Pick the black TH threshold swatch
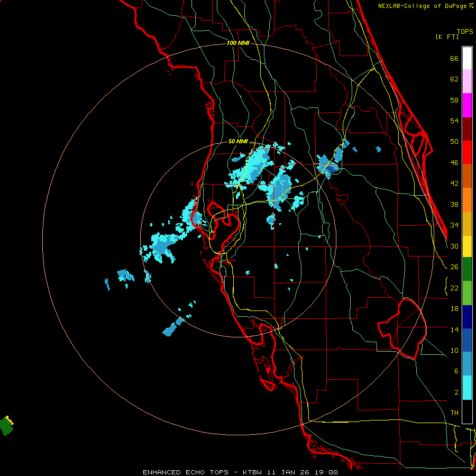The height and width of the screenshot is (476, 476). pos(467,411)
